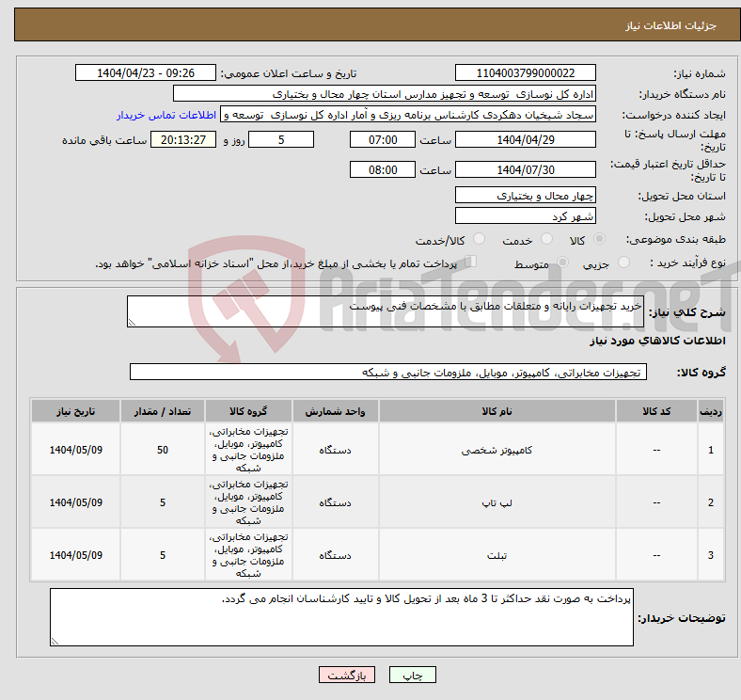Click the item group cell in the لپ تاپ row
Screen dimensions: 741x700
(248, 502)
